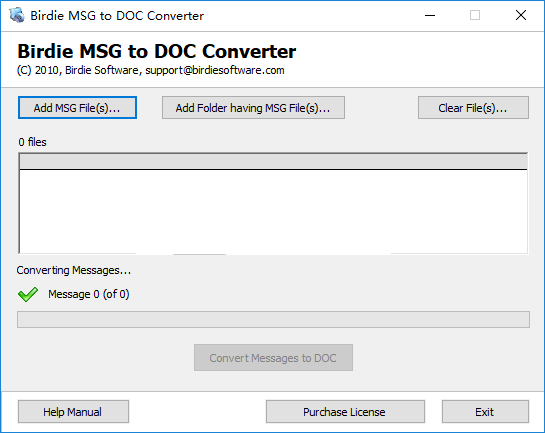Click inside the empty file list area

click(273, 211)
